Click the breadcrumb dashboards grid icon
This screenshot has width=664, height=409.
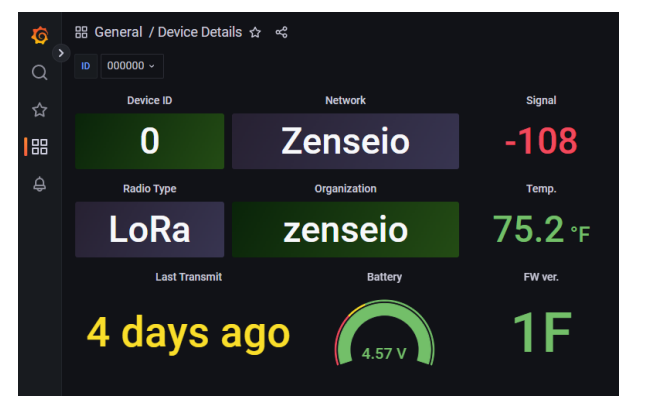82,32
